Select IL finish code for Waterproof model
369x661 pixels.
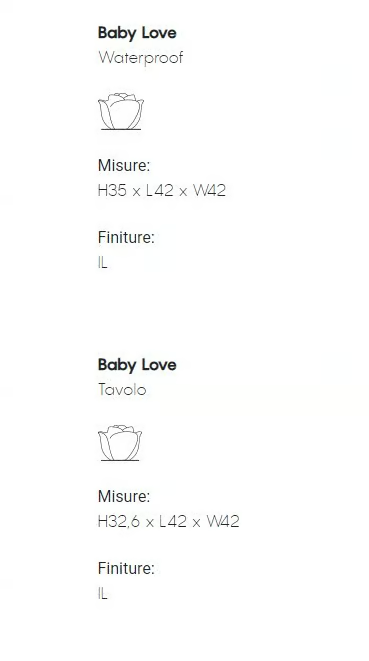[102, 263]
